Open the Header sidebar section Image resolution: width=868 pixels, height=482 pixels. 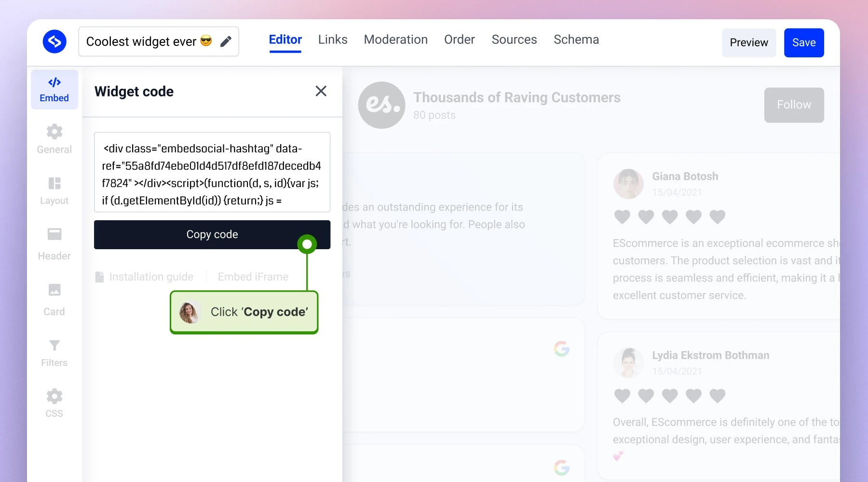(54, 244)
